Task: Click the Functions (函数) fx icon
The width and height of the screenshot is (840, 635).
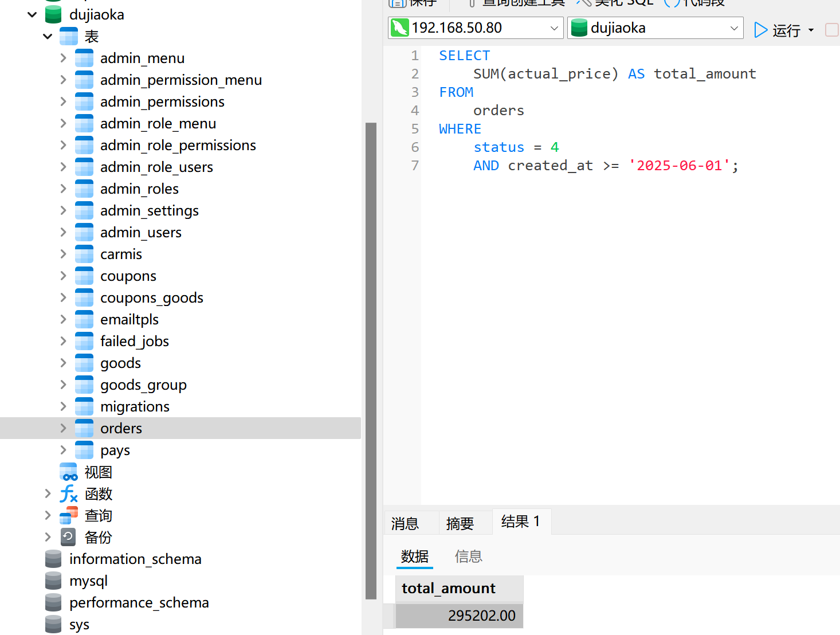Action: [x=68, y=494]
